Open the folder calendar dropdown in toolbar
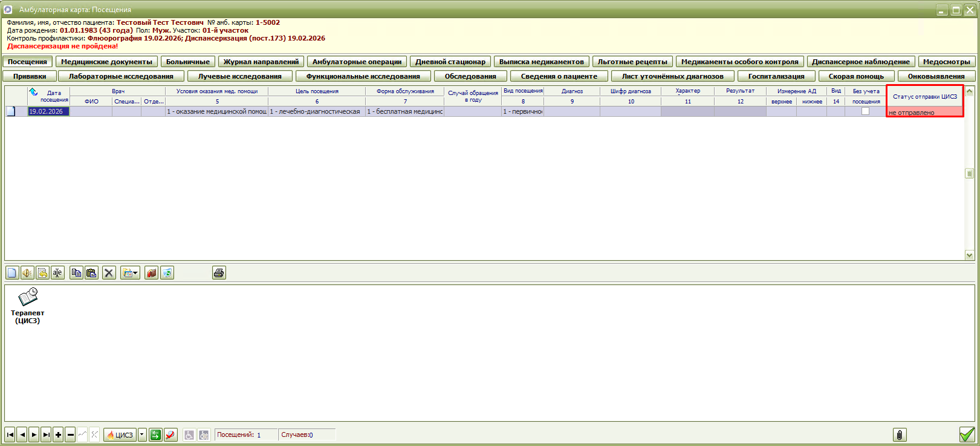 [x=130, y=273]
